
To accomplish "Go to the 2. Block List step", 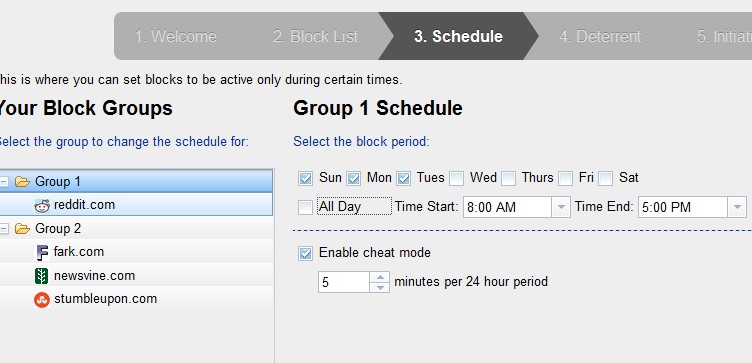I will [x=316, y=36].
